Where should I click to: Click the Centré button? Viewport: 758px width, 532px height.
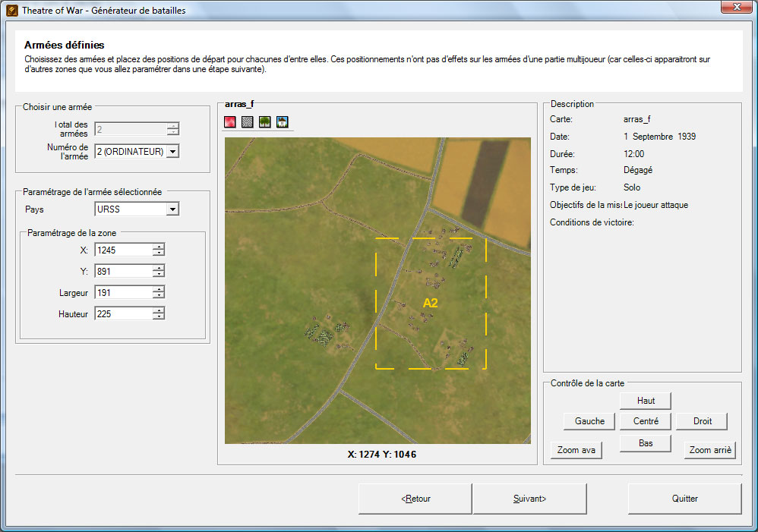click(x=646, y=421)
